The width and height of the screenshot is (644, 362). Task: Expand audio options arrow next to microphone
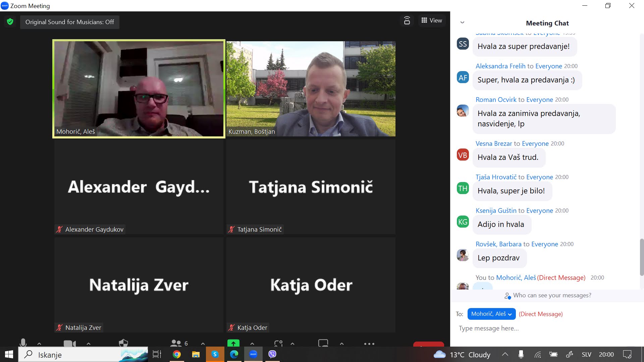(39, 344)
